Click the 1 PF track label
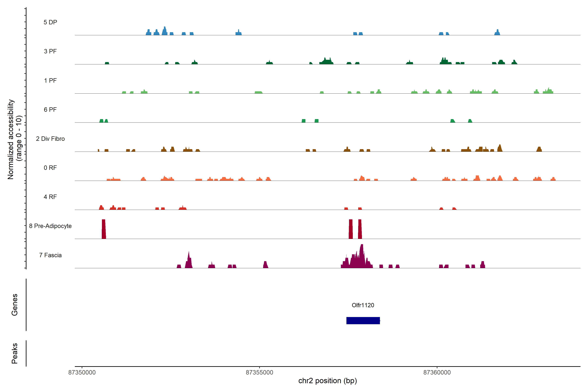588x392 pixels. pyautogui.click(x=50, y=81)
